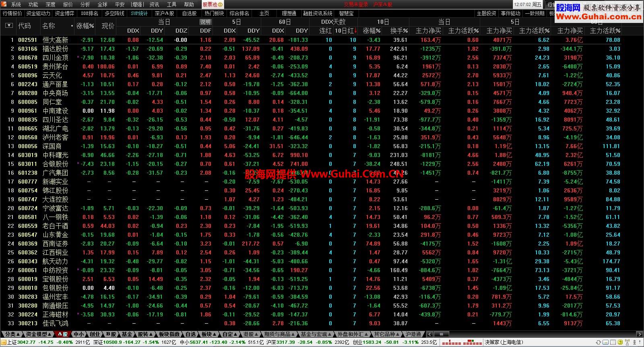Click the horizontal scrollbar right arrow

tap(640, 334)
